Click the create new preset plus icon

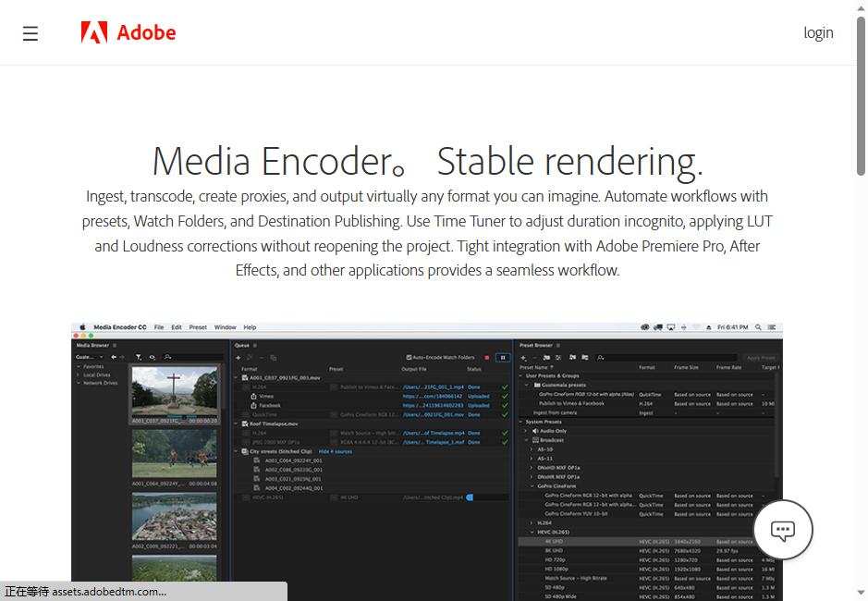click(x=523, y=357)
